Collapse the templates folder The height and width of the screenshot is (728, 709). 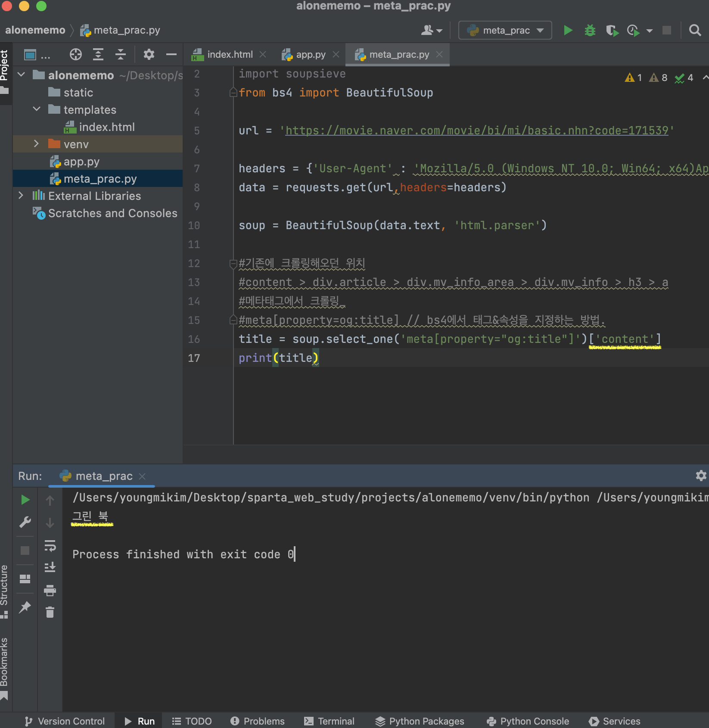click(37, 109)
